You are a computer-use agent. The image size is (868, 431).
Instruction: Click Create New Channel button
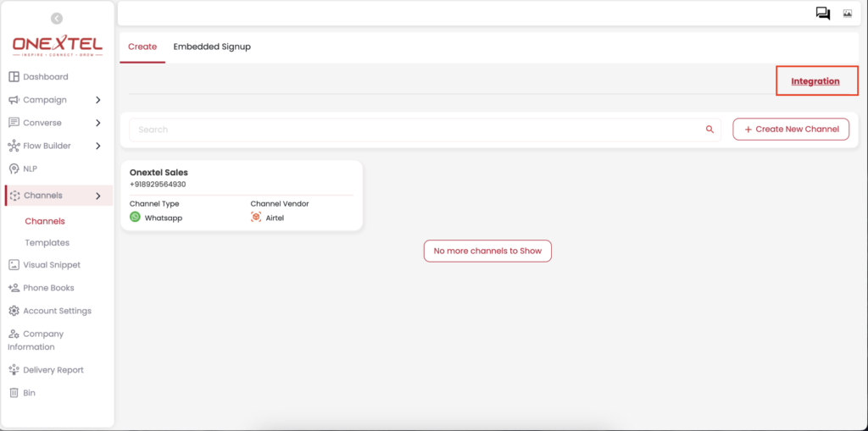click(x=791, y=129)
